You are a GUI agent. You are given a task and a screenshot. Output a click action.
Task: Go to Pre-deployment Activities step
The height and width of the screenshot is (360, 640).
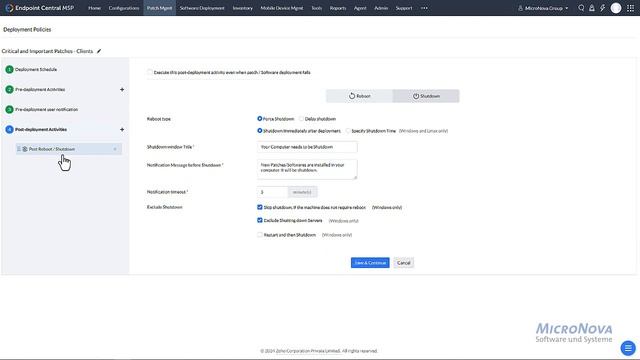click(40, 89)
